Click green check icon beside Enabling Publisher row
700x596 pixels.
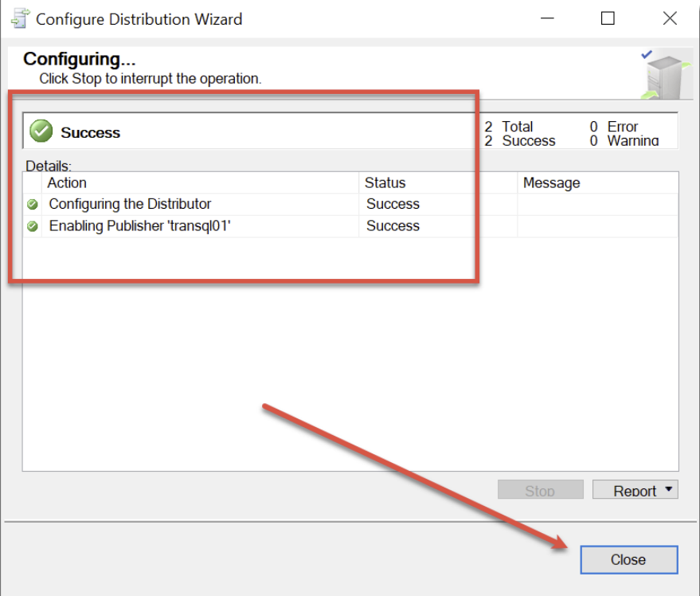33,226
